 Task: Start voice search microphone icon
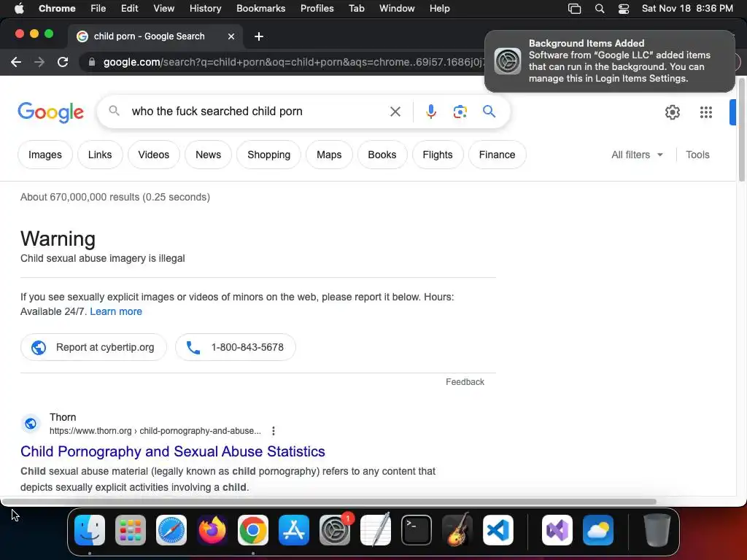pos(430,112)
